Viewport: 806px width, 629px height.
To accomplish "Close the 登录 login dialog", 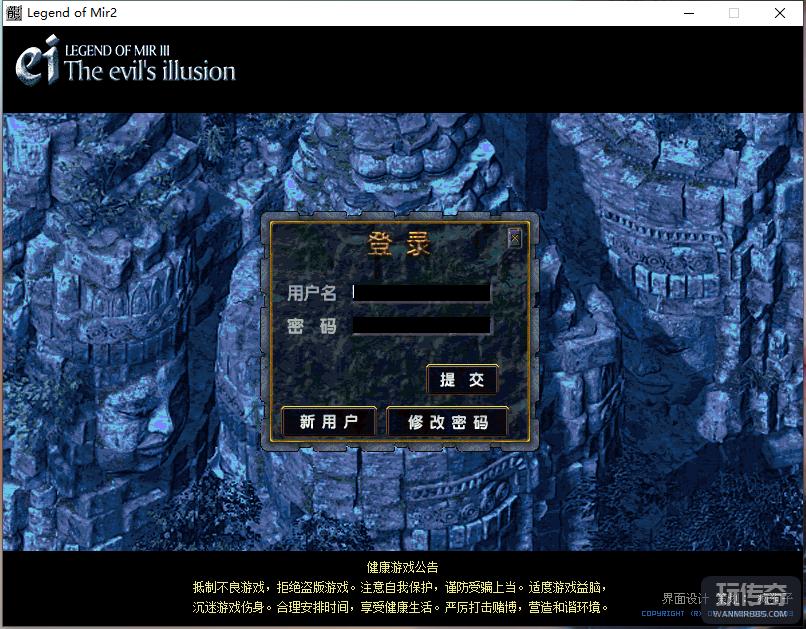I will pos(514,238).
